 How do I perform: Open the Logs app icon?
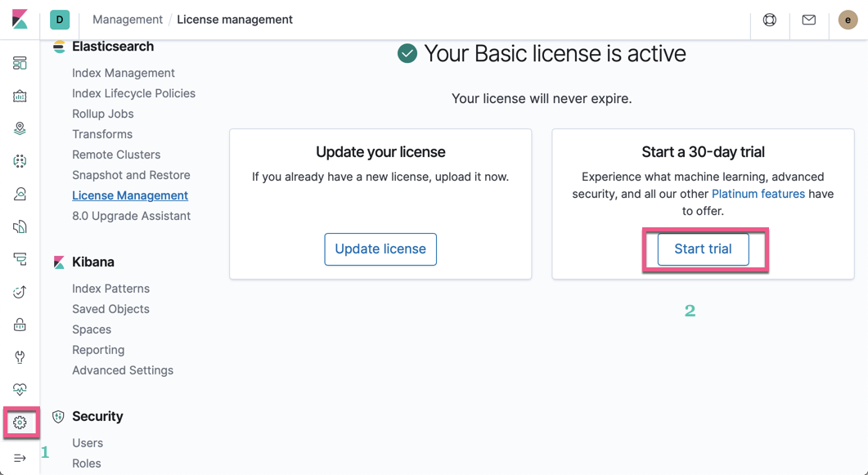point(20,227)
